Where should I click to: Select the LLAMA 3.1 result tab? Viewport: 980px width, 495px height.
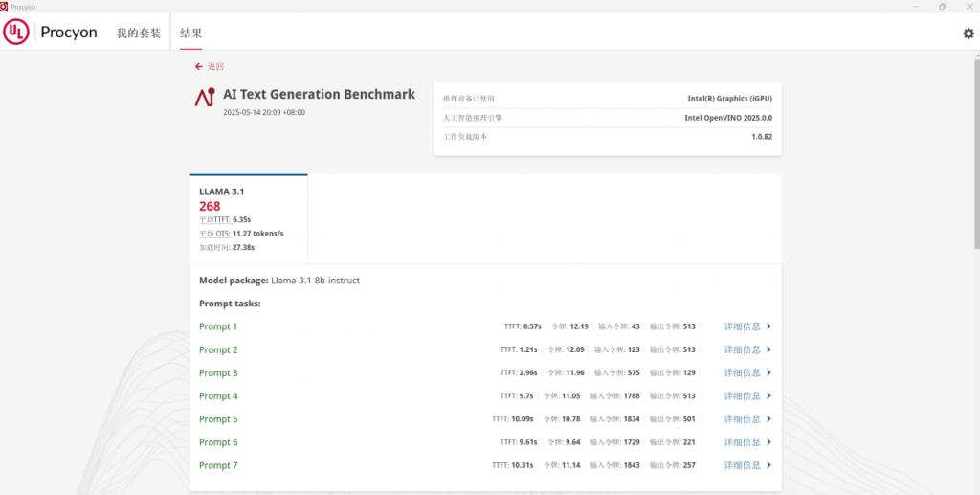(x=249, y=218)
